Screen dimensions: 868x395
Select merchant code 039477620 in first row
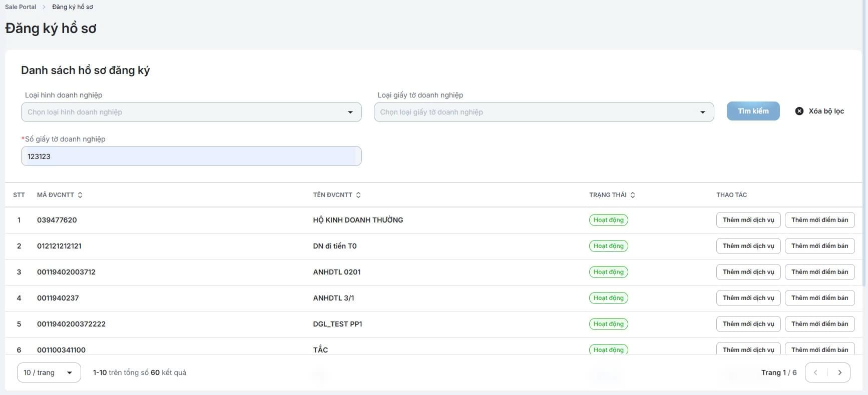pos(57,220)
